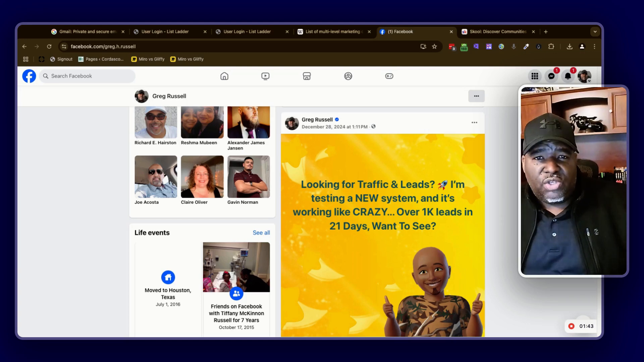644x362 pixels.
Task: Go to the Facebook Home feed icon
Action: point(224,76)
